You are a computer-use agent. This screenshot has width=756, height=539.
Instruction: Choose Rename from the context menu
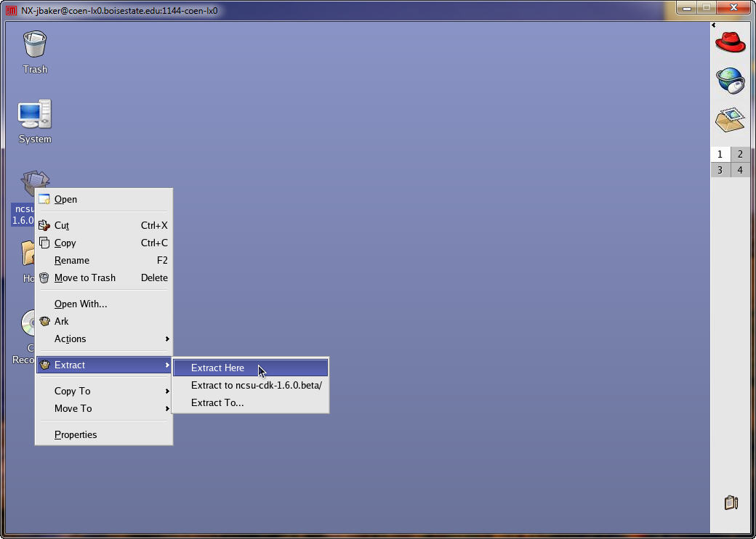(x=104, y=260)
